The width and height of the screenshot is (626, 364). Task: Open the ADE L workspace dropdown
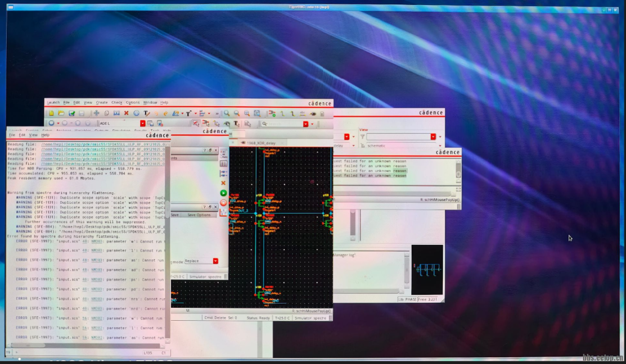(142, 124)
